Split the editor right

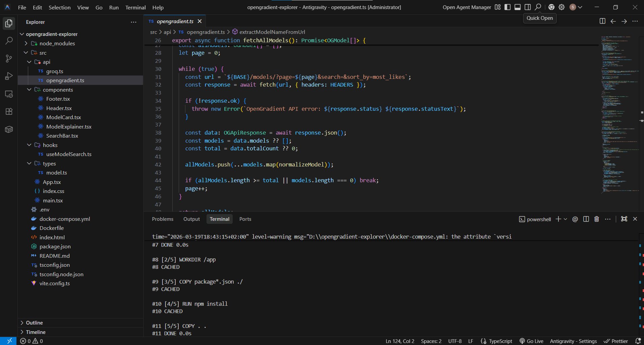point(602,21)
